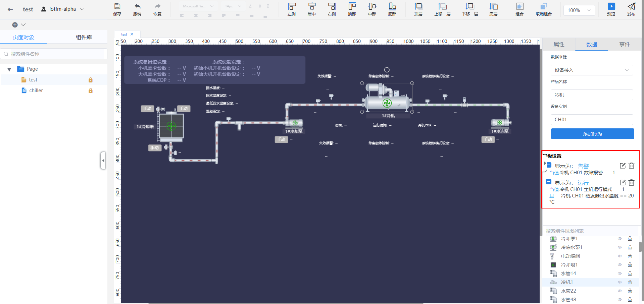Align selection with 中部 icon
Viewport: 644px width, 304px height.
pyautogui.click(x=372, y=6)
